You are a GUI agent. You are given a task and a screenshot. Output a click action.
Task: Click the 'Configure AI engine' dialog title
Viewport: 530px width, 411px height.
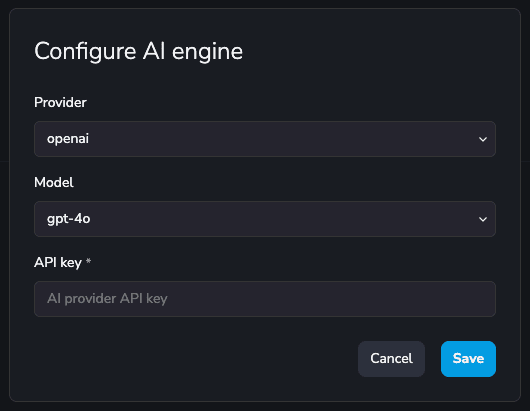tap(139, 52)
